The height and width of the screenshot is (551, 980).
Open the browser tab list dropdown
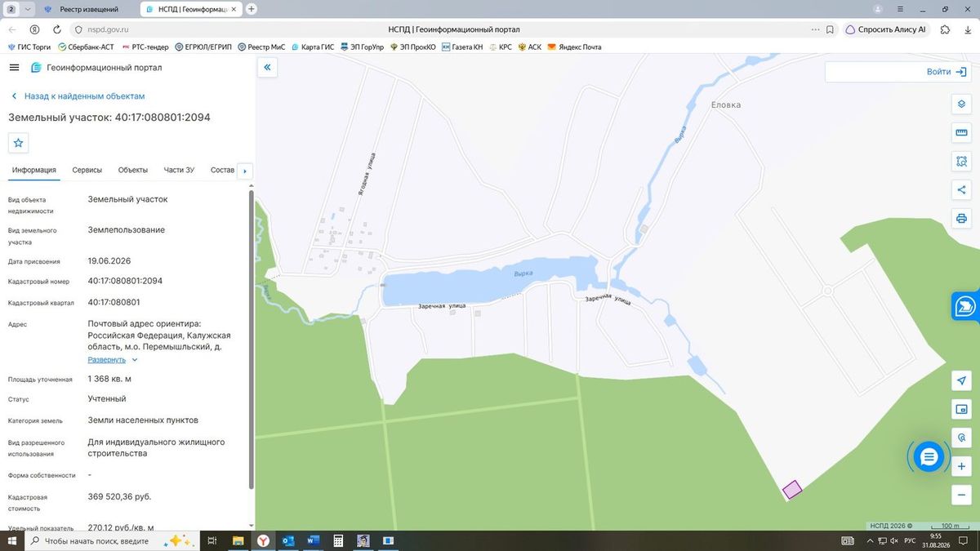(29, 9)
